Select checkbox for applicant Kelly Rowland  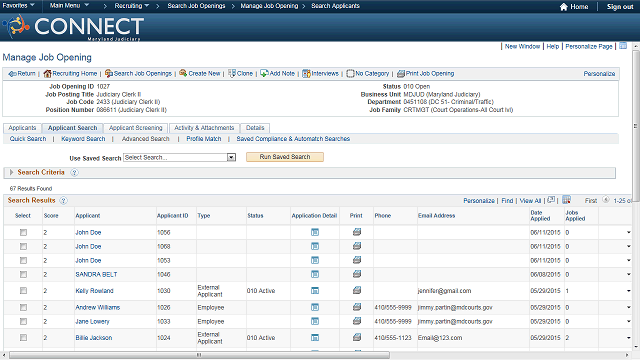coord(23,291)
